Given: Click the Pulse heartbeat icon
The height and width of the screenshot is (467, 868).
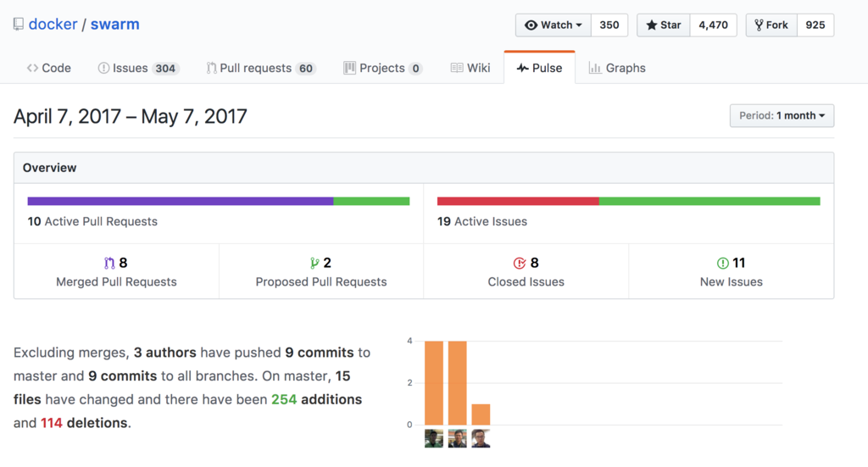Looking at the screenshot, I should [522, 68].
